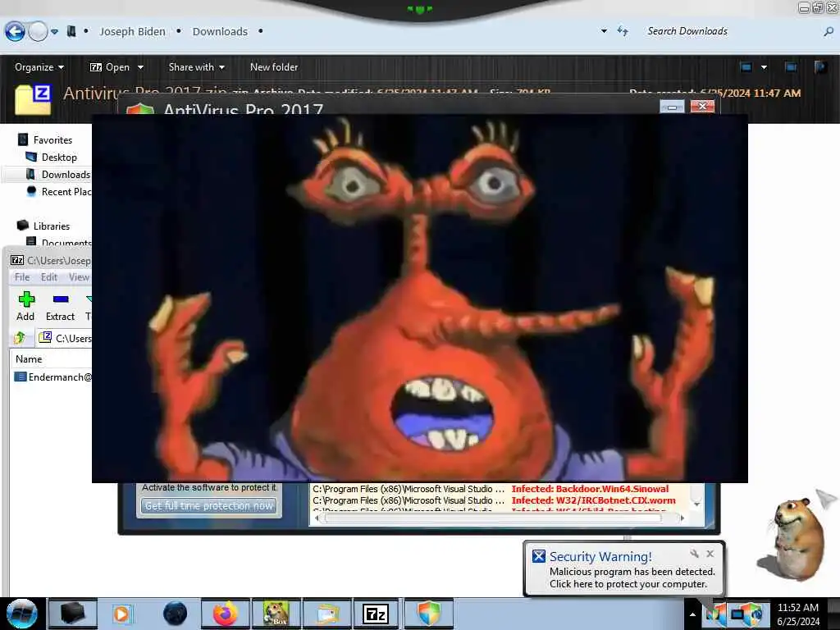Switch to 7-Zip in the taskbar
840x630 pixels.
pyautogui.click(x=376, y=614)
